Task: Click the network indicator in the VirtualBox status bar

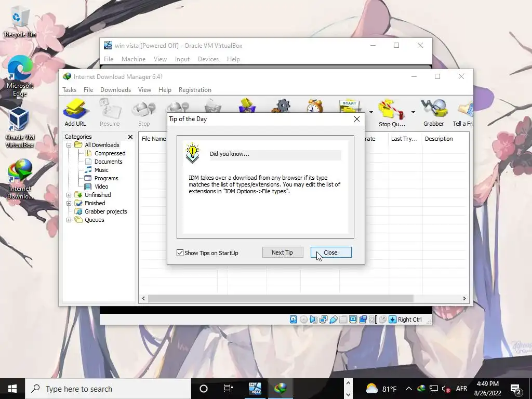Action: [323, 320]
